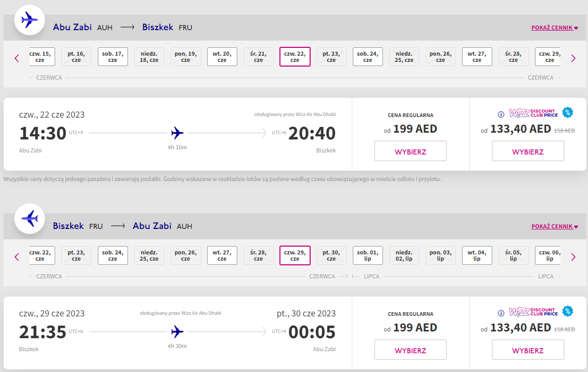Image resolution: width=588 pixels, height=372 pixels.
Task: Choose outbound regular price 199 AED Wybierz
Action: coord(410,151)
